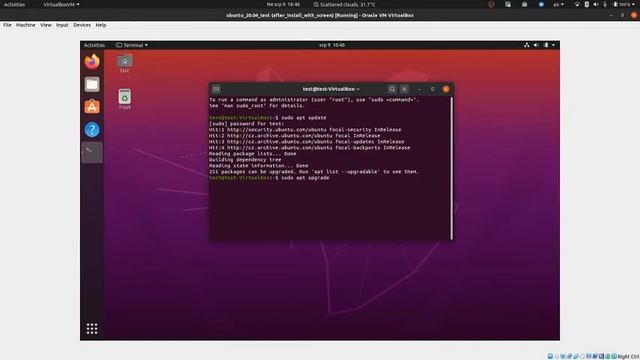Image resolution: width=640 pixels, height=360 pixels.
Task: Click the focal-backports InRelease line
Action: (x=309, y=148)
